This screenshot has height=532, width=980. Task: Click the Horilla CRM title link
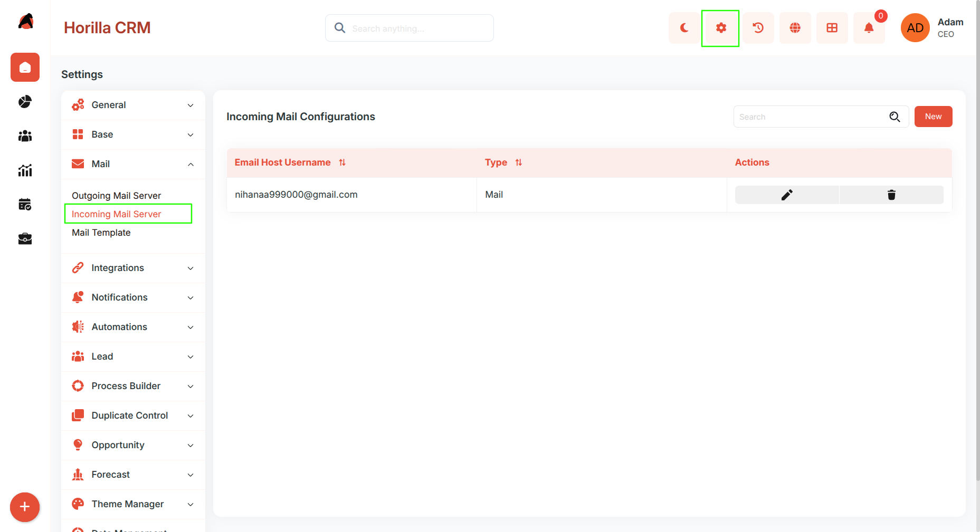click(x=107, y=28)
